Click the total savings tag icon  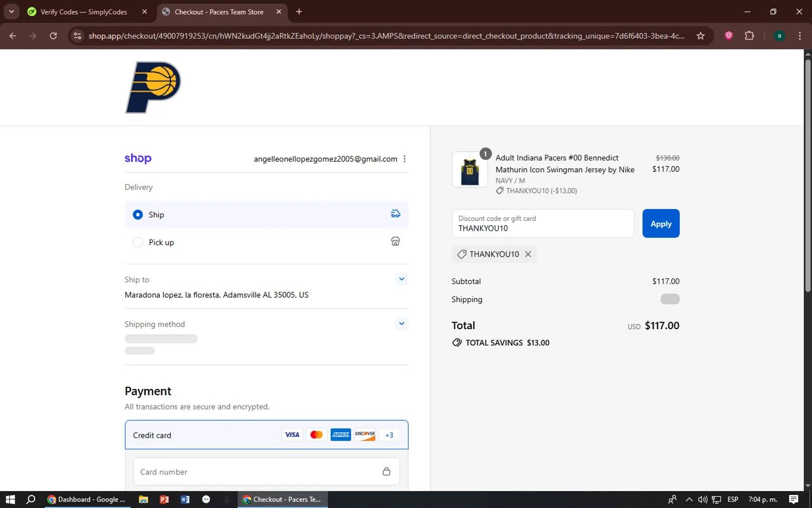pos(457,343)
